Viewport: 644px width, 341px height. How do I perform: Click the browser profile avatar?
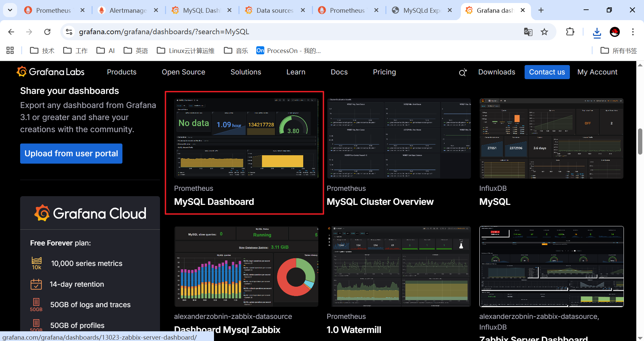[615, 32]
